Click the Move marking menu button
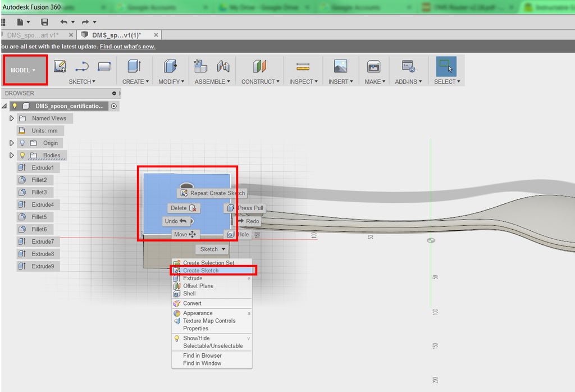Image resolution: width=575 pixels, height=392 pixels. click(x=185, y=234)
